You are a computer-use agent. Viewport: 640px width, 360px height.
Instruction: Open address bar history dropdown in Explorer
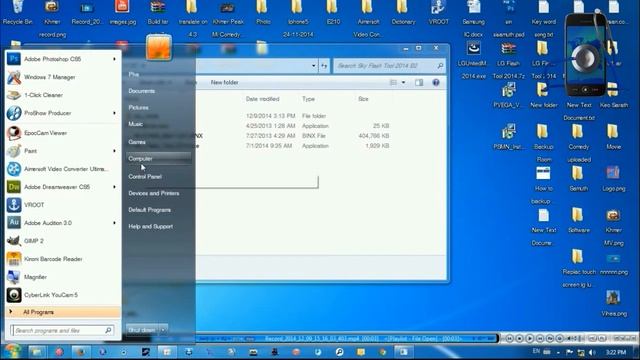click(313, 66)
